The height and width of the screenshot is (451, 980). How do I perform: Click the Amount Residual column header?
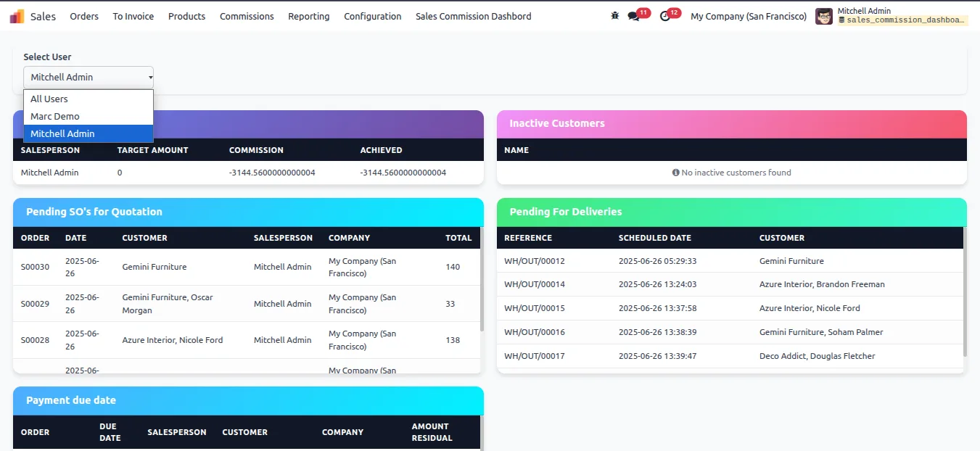pyautogui.click(x=432, y=432)
